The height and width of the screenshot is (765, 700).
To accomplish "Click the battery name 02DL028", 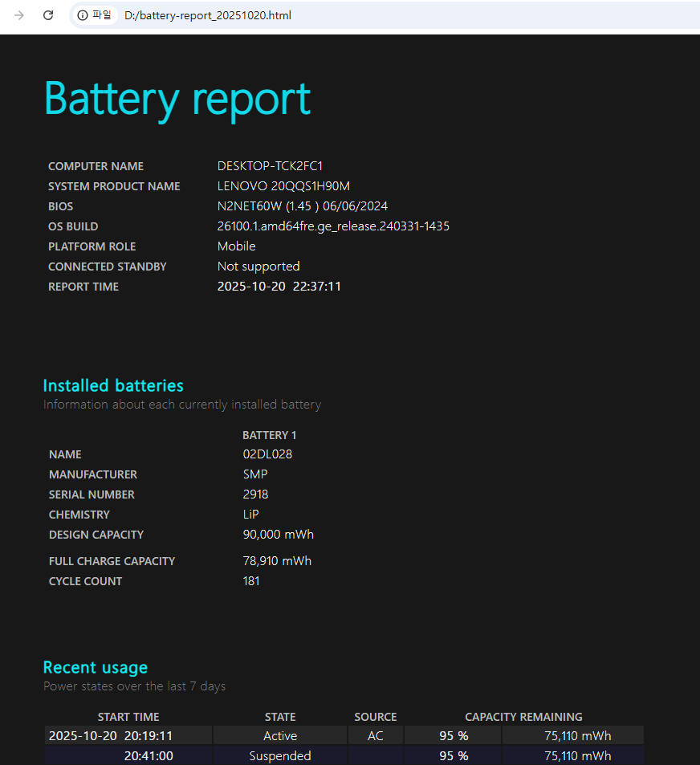I will pos(267,454).
